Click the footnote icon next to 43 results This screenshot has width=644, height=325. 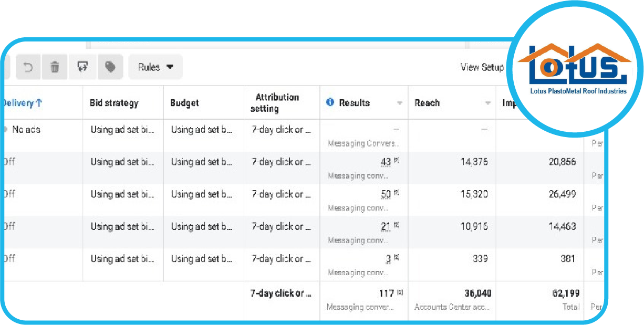click(397, 161)
